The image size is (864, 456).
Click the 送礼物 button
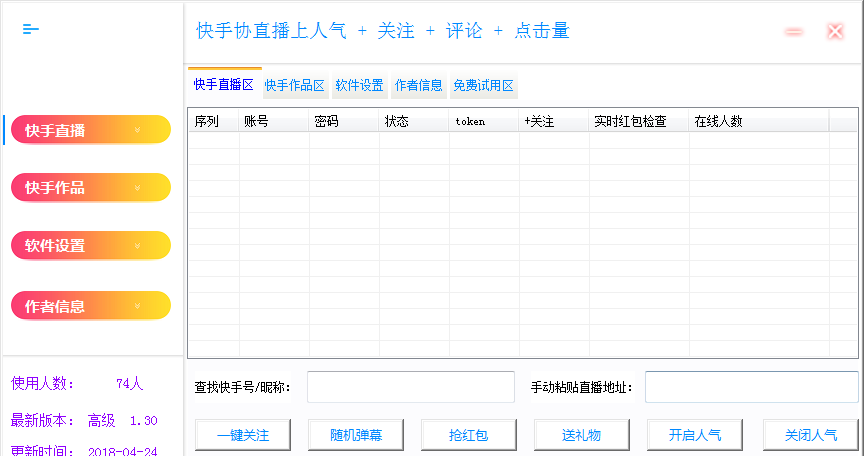point(581,436)
